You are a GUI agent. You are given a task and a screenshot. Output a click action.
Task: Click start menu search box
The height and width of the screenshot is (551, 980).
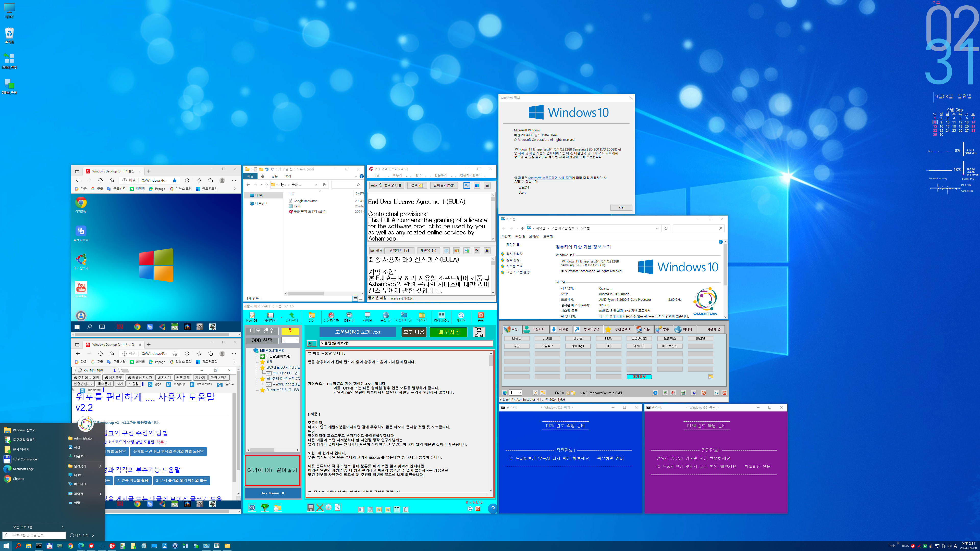34,535
